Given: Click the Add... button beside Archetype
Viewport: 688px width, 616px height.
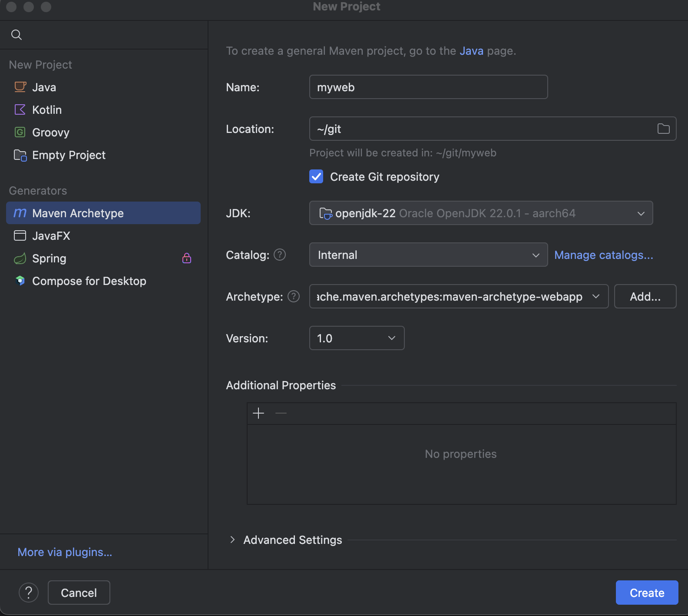Looking at the screenshot, I should (x=645, y=296).
